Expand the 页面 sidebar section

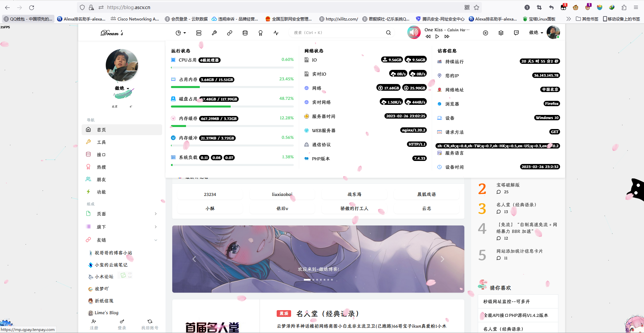(122, 214)
